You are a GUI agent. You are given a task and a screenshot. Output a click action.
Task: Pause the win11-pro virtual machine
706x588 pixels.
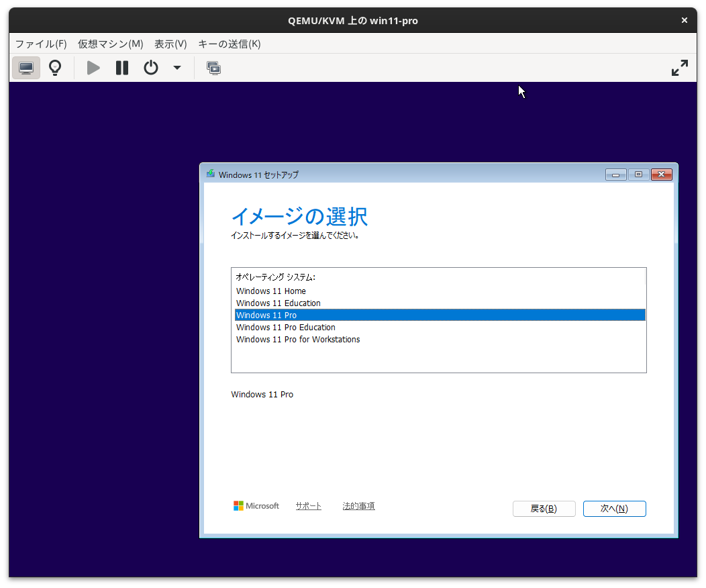click(x=121, y=67)
